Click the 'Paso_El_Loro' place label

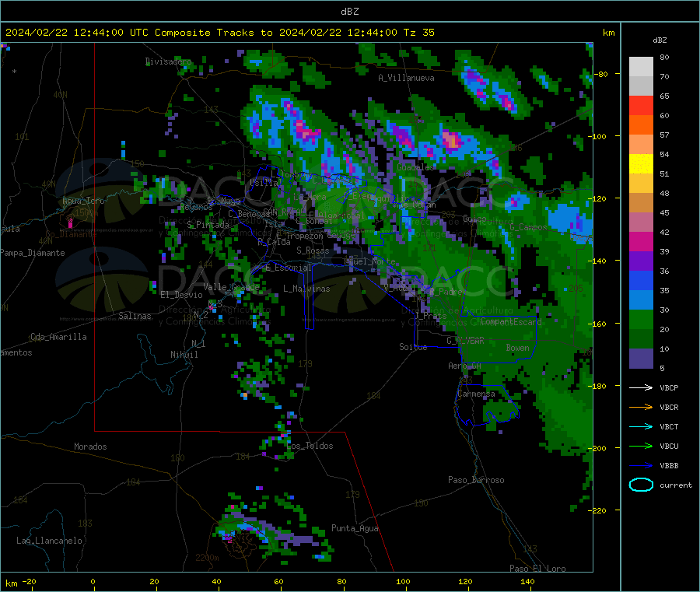click(538, 569)
